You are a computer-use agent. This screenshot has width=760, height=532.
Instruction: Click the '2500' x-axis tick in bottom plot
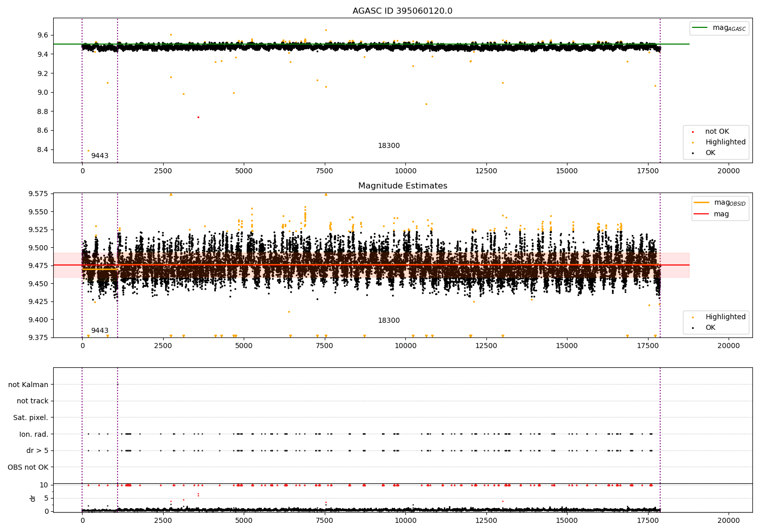[163, 521]
